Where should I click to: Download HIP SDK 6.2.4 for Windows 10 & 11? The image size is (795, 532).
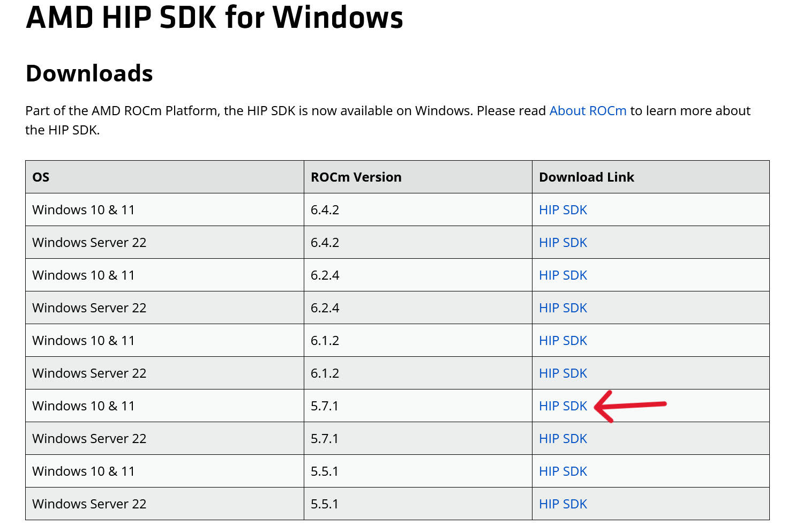563,275
